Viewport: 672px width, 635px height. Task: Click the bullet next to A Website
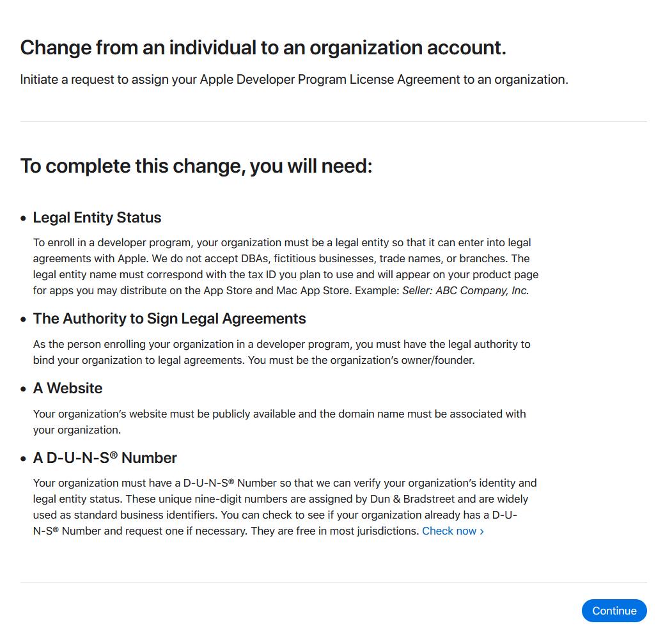pyautogui.click(x=23, y=389)
